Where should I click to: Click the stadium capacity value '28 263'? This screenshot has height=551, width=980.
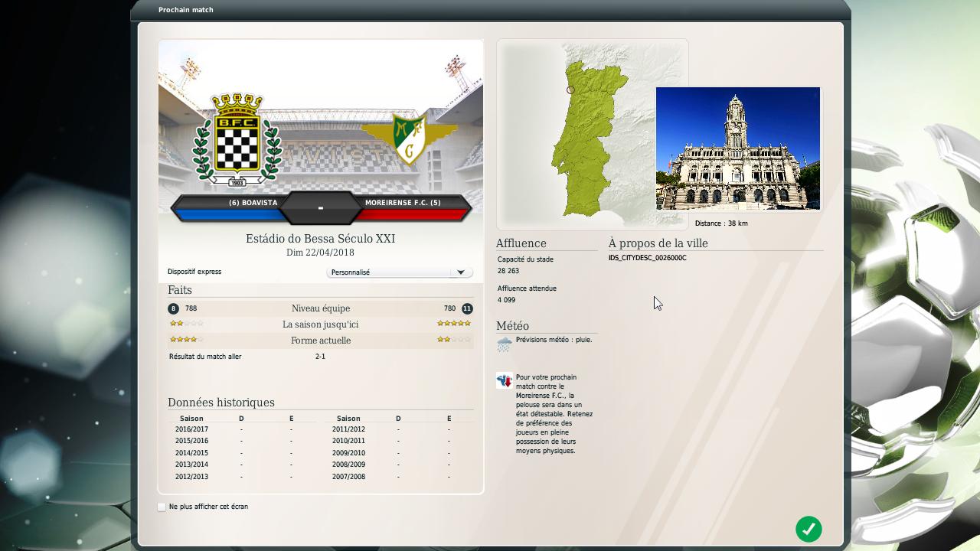(x=508, y=271)
